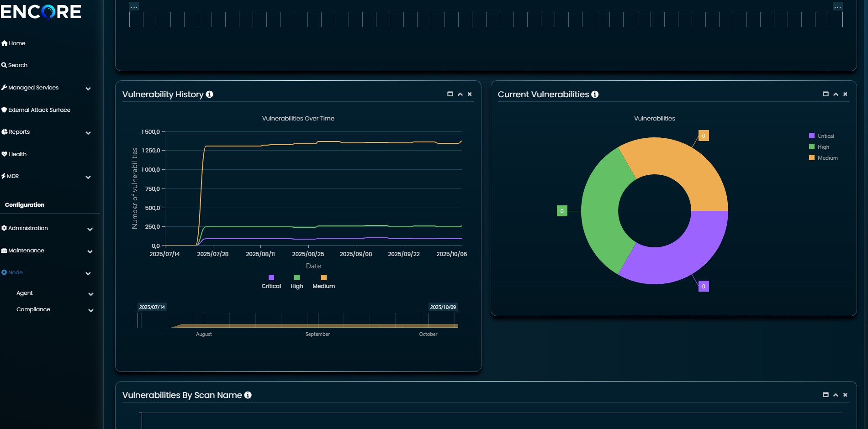Click the 2025/07/14 range slider handle

tap(138, 320)
